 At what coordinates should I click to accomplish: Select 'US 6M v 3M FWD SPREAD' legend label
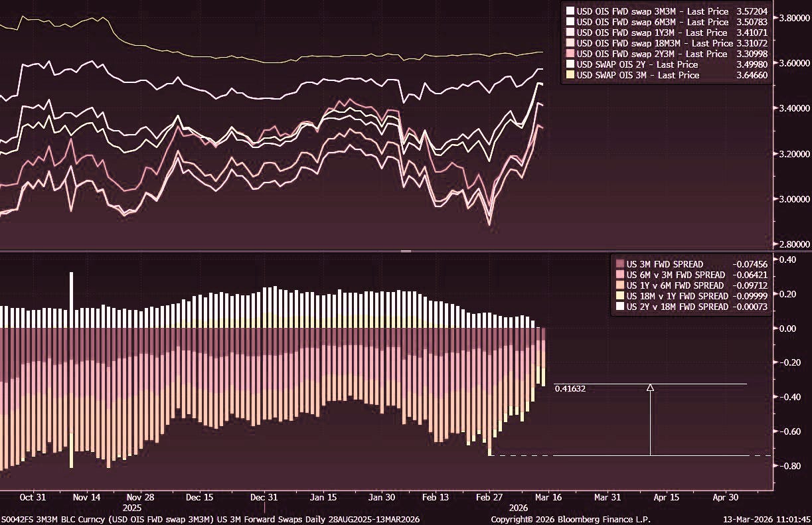675,274
